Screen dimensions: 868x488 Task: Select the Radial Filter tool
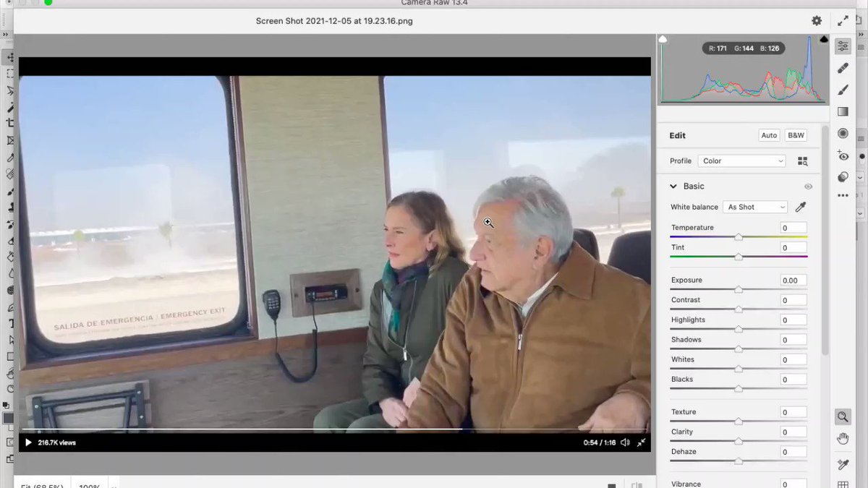pos(843,133)
